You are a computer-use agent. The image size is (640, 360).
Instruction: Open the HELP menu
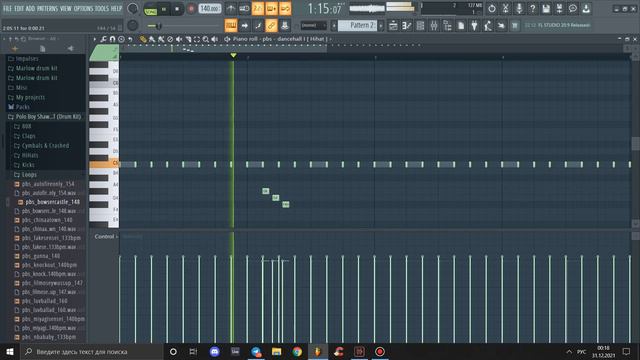point(116,8)
